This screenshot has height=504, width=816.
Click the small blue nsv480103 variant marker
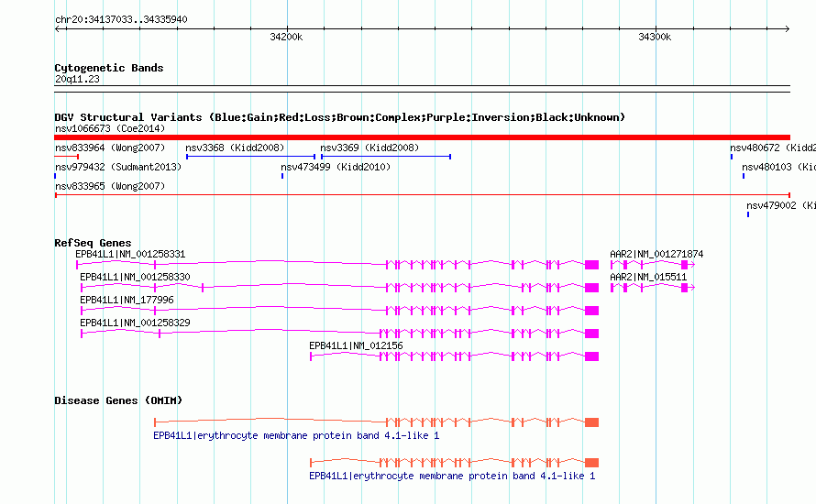(x=744, y=176)
